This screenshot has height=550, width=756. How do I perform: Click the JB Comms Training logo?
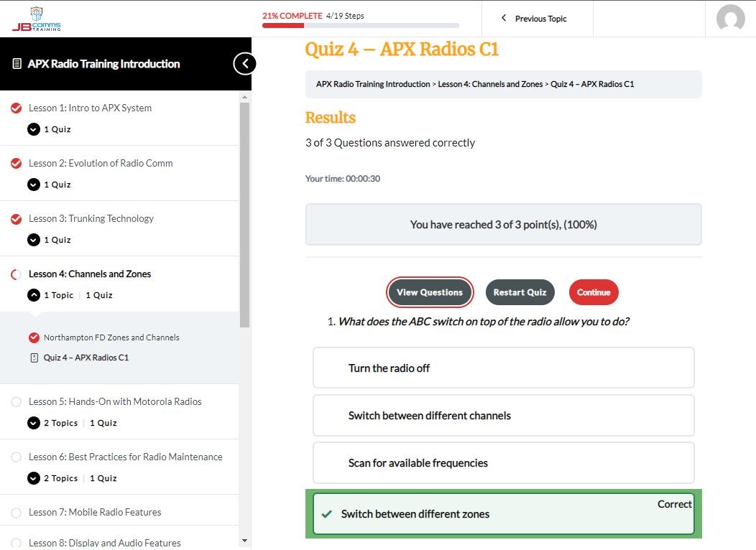tap(37, 19)
